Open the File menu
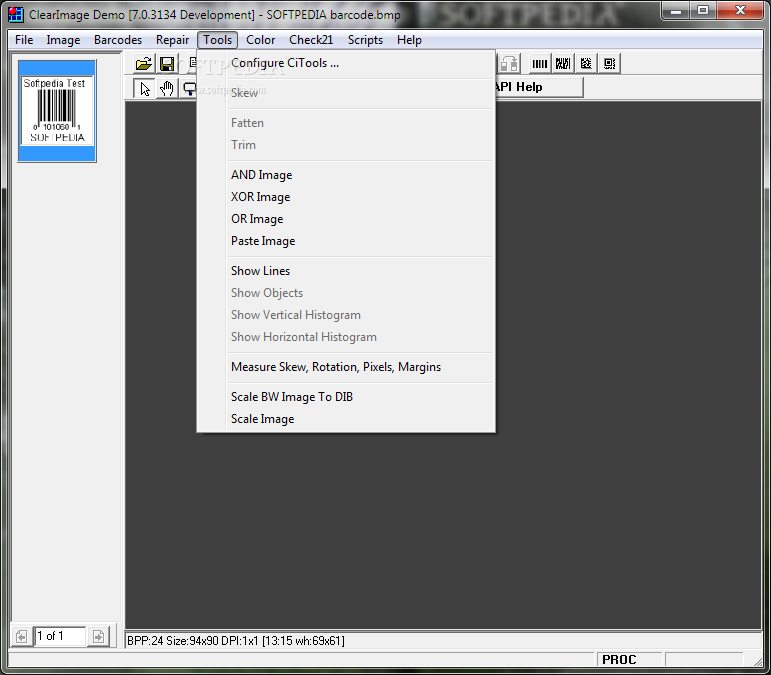771x675 pixels. pyautogui.click(x=24, y=40)
